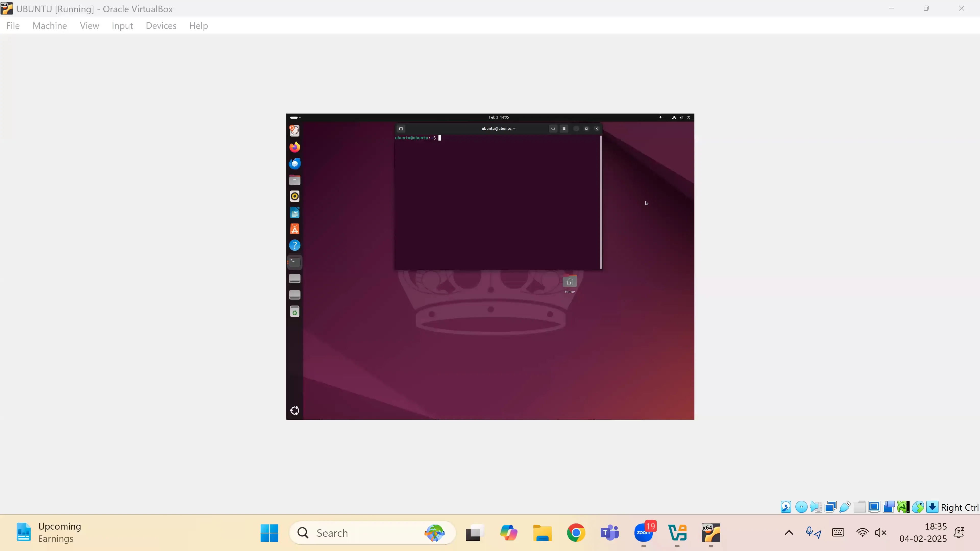Viewport: 980px width, 551px height.
Task: Open the Ubuntu clock and calendar
Action: 499,118
